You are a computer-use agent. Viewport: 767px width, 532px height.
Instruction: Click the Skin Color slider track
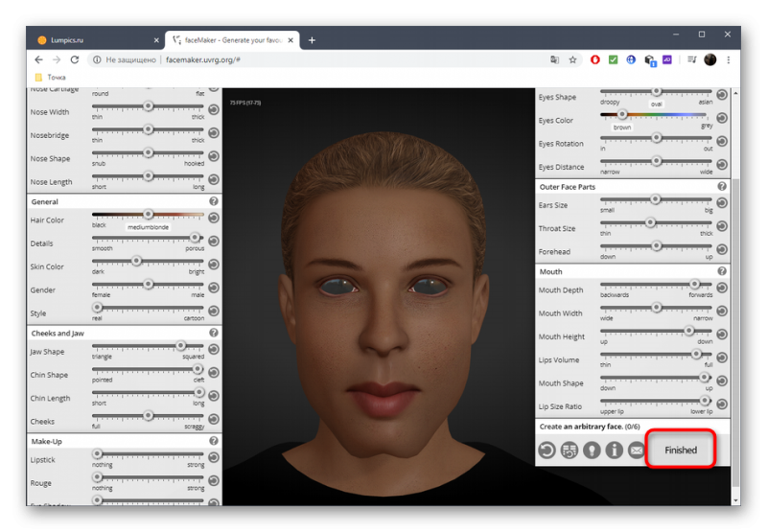[x=148, y=261]
